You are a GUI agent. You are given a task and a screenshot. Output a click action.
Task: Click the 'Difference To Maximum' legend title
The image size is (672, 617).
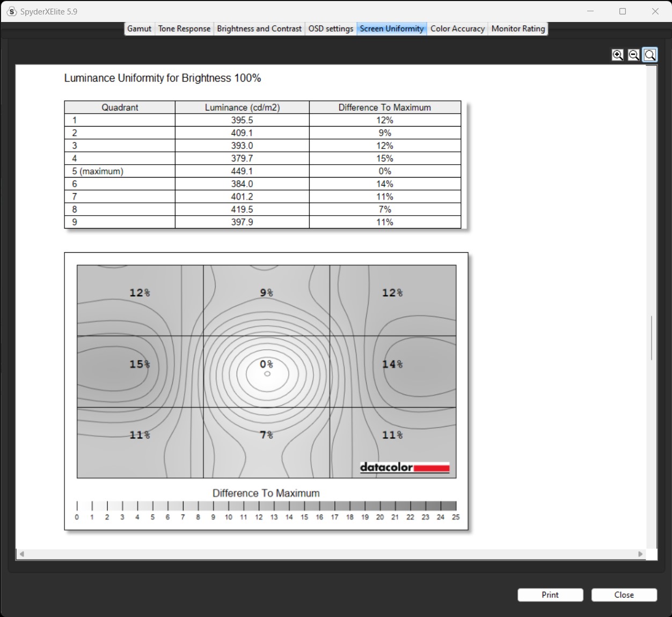pos(266,493)
